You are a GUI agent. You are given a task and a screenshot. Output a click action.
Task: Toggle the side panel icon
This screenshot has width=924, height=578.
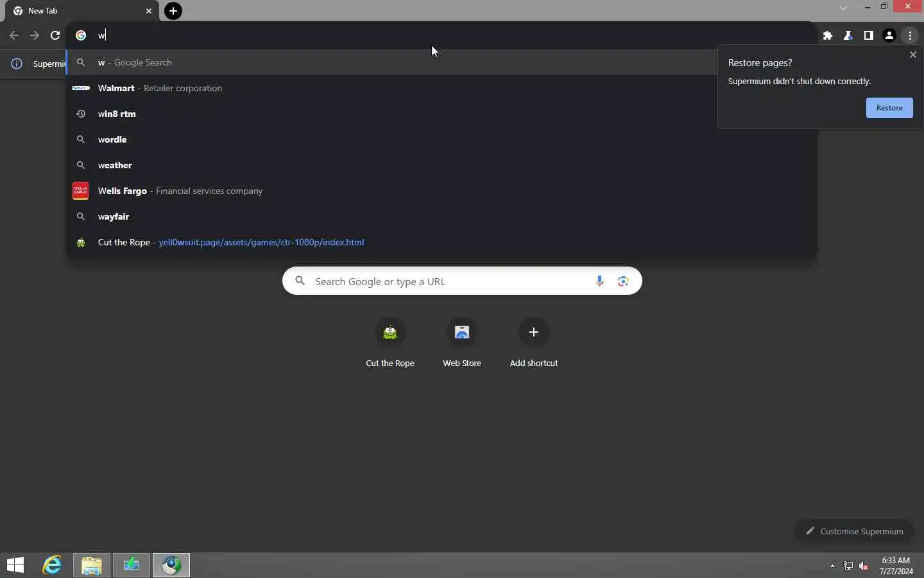(869, 36)
